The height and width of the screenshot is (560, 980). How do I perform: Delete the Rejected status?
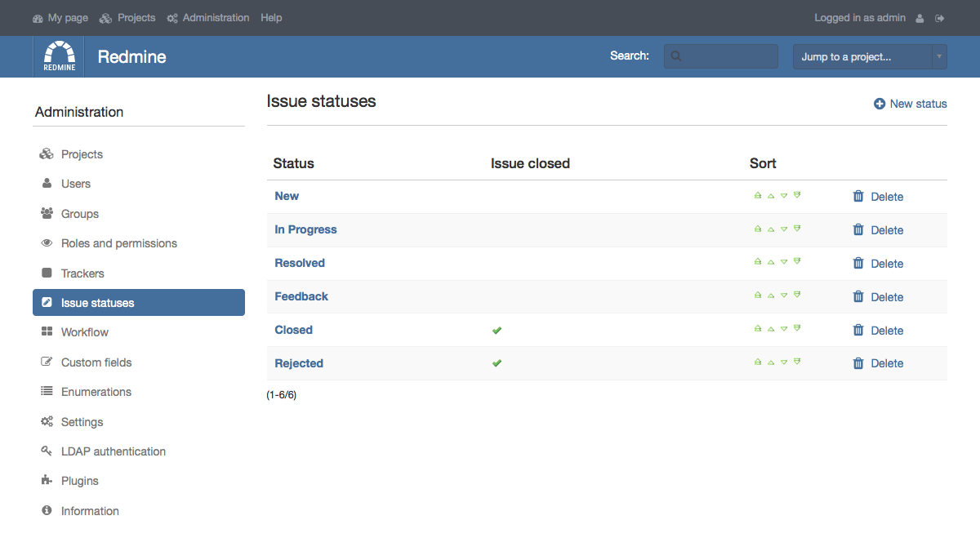(878, 363)
